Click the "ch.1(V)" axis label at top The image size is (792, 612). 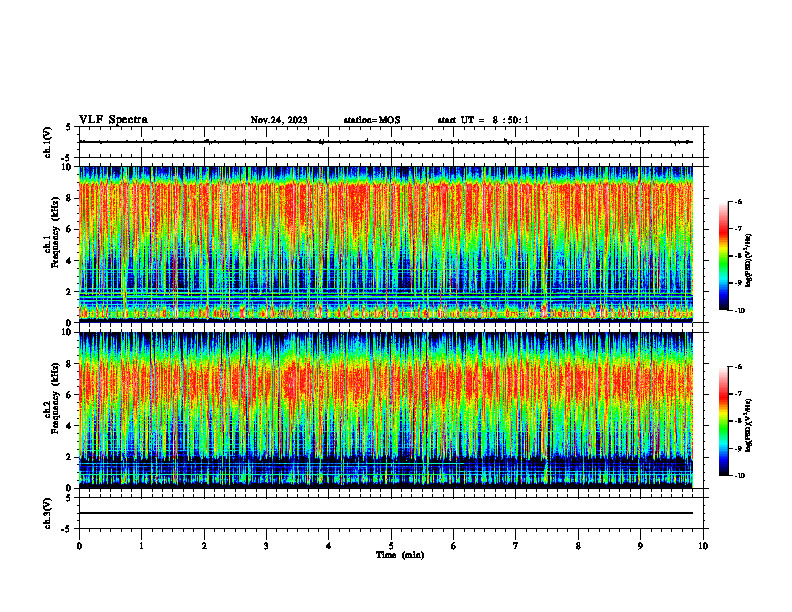click(47, 142)
